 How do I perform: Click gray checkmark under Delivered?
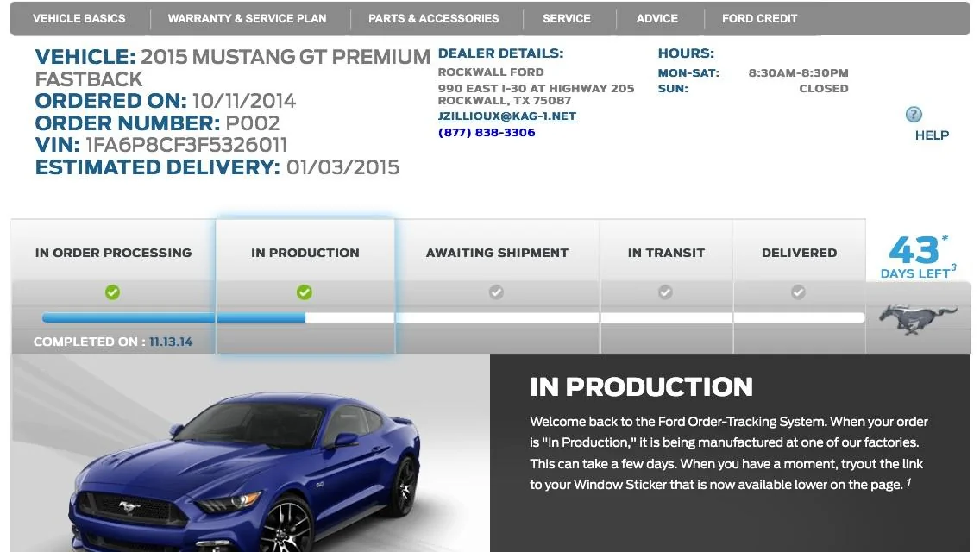click(x=798, y=292)
